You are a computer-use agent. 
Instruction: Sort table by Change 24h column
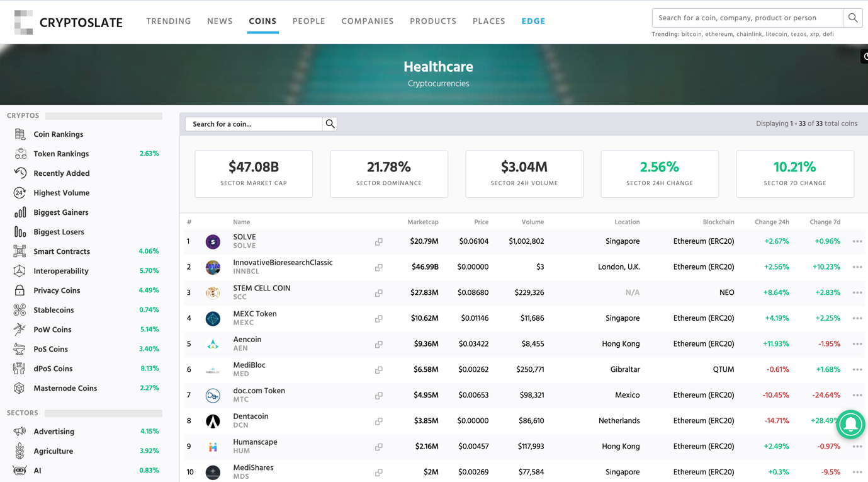tap(772, 222)
